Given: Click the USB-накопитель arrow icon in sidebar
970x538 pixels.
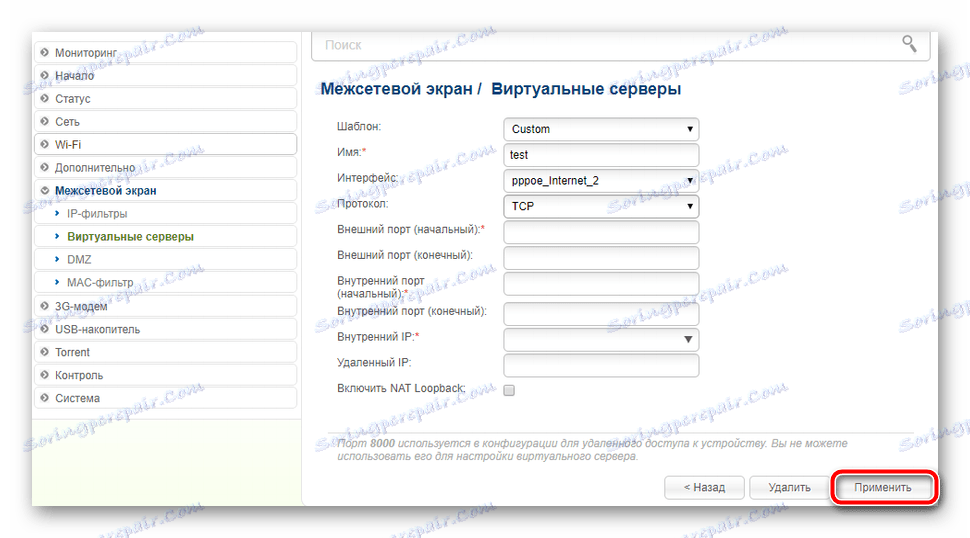Looking at the screenshot, I should [x=45, y=329].
